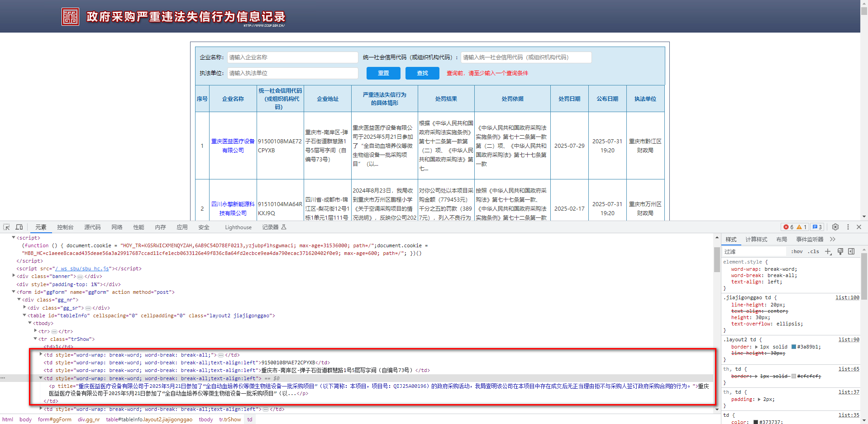Collapse the table tableInfo node
Viewport: 868px width, 424px height.
(x=24, y=315)
